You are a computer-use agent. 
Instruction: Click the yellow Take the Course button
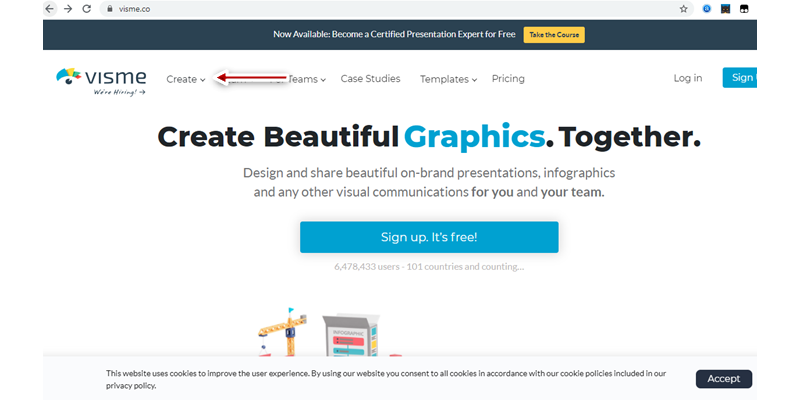(554, 34)
